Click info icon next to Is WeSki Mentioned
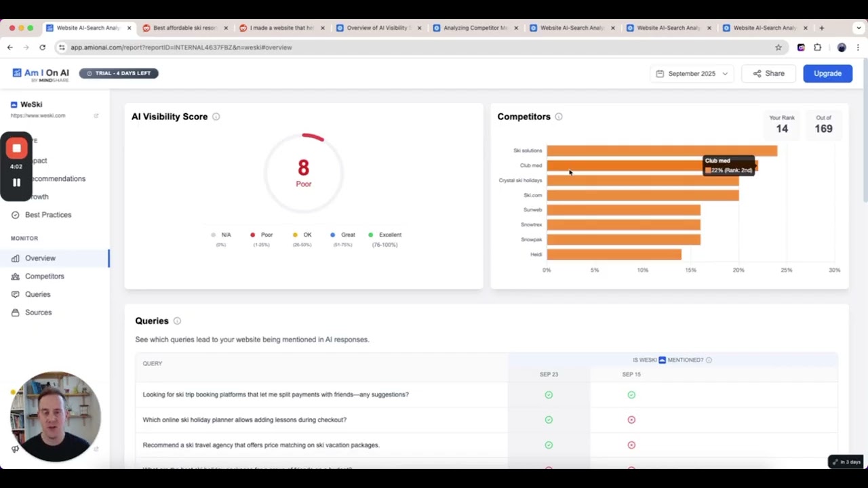 point(709,360)
